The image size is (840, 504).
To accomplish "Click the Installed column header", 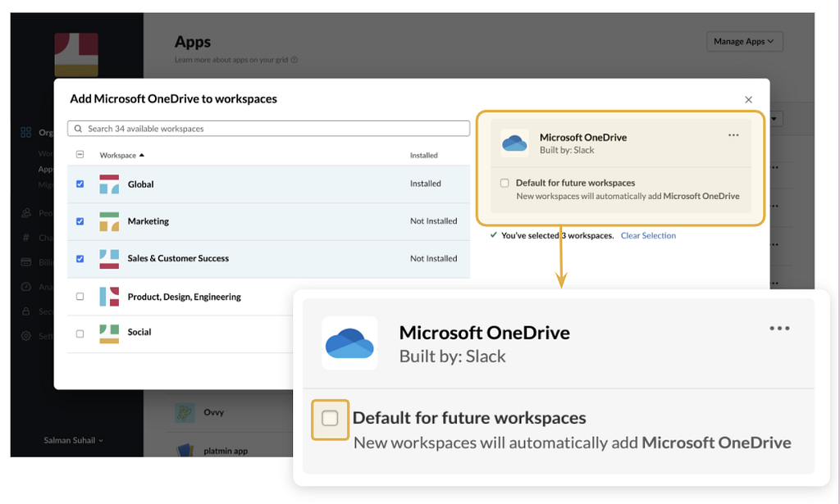I will 424,155.
